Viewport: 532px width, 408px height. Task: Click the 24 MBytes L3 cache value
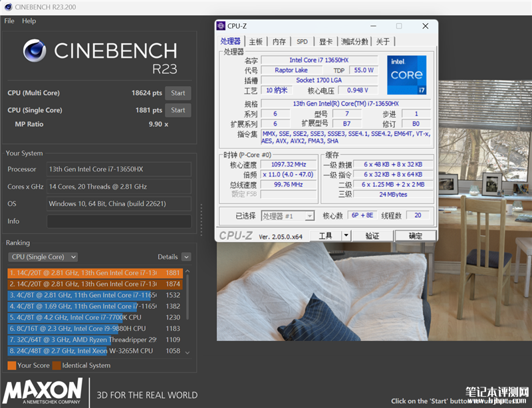[393, 195]
